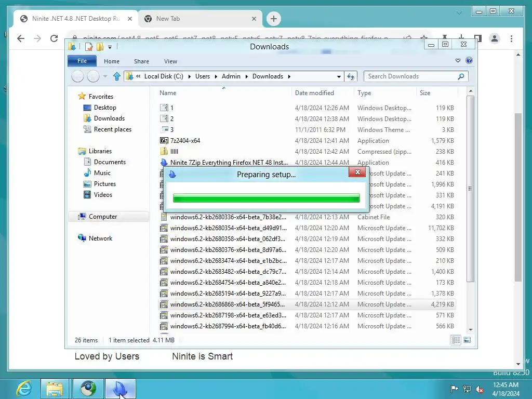Click the Properties quick access toolbar icon
The width and height of the screenshot is (532, 399).
[89, 47]
